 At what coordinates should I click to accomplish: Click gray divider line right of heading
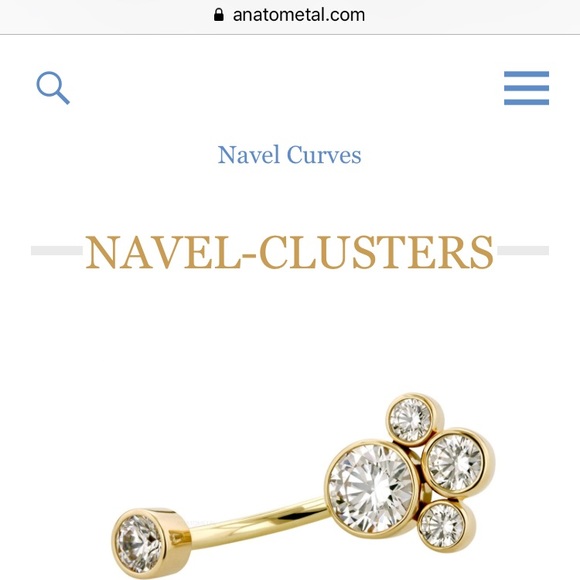pyautogui.click(x=523, y=251)
